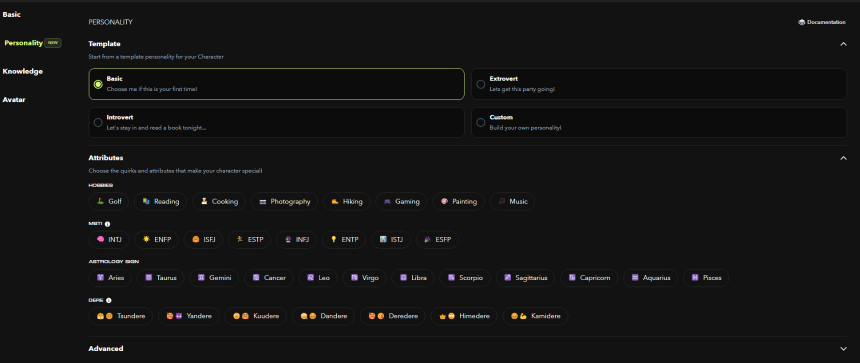
Task: Toggle the Tsundere dere type chip
Action: click(121, 316)
